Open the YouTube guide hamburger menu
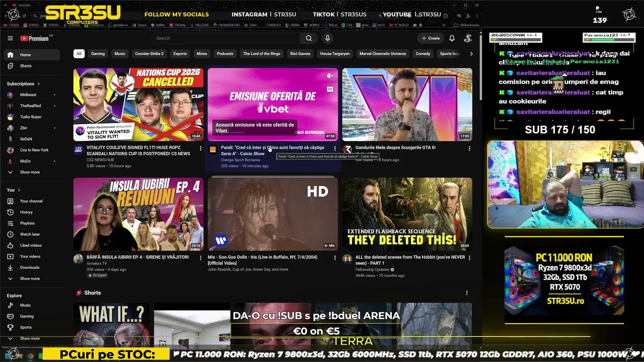The width and height of the screenshot is (644, 362). 10,38
